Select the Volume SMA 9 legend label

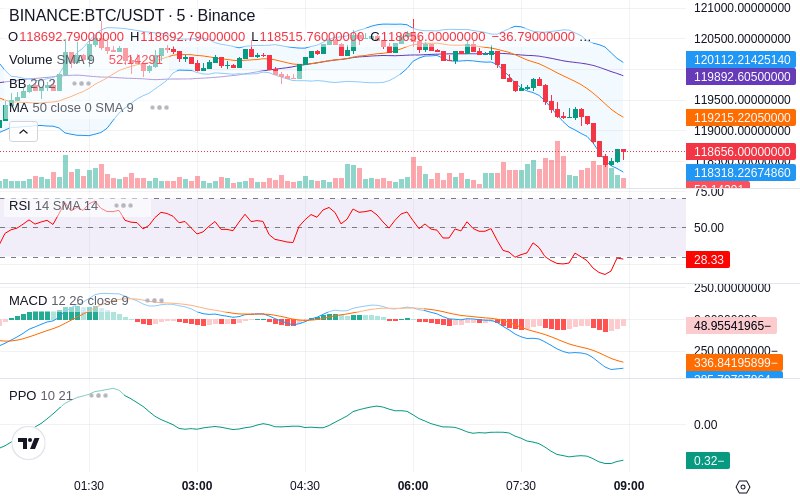point(52,60)
